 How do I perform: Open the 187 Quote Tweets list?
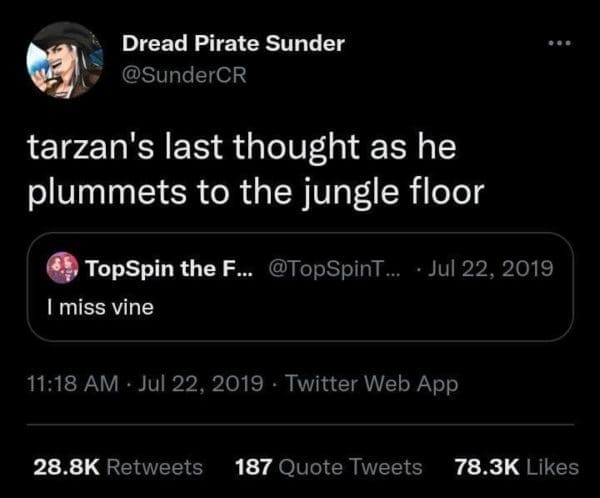(x=328, y=466)
